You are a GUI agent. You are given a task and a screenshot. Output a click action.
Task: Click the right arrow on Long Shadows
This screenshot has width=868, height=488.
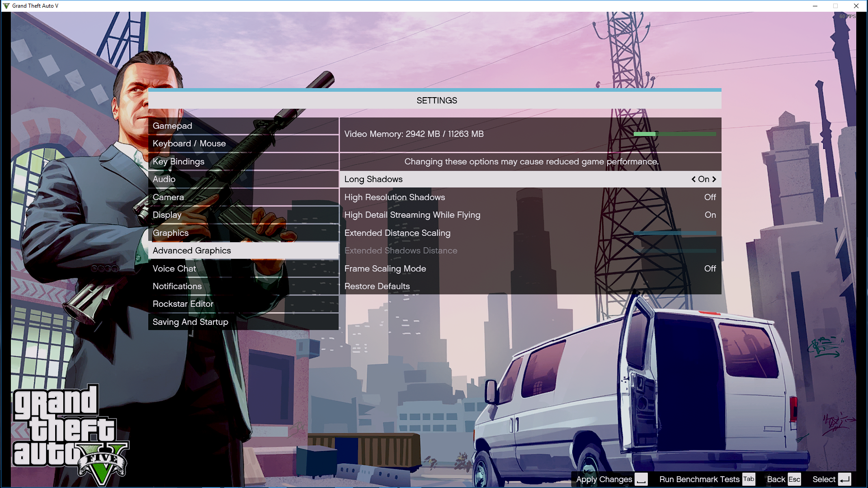(x=714, y=179)
